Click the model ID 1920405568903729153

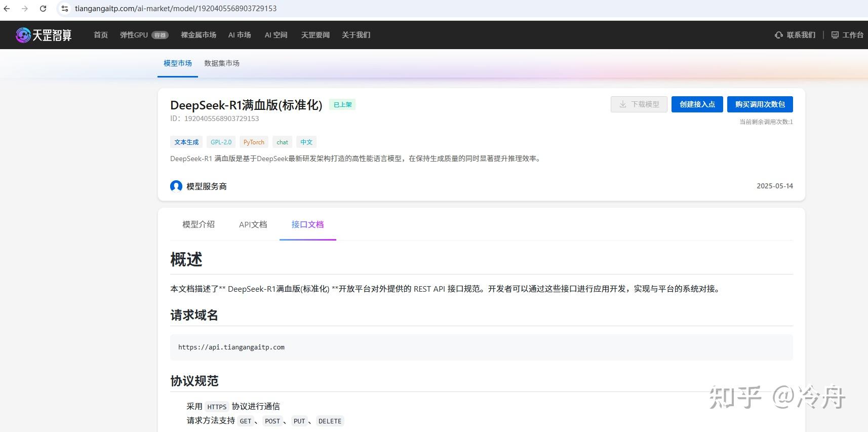221,119
